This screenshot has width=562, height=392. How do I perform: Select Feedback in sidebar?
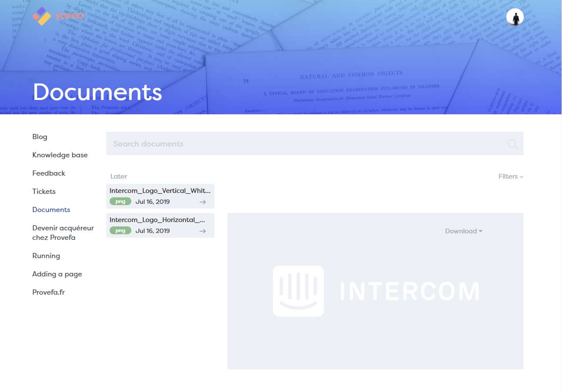click(x=49, y=173)
